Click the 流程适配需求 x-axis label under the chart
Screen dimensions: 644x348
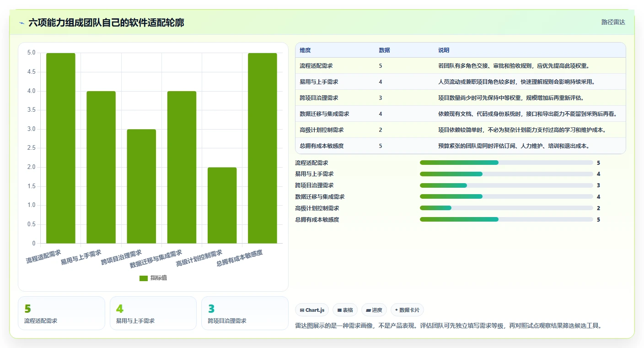pos(43,256)
